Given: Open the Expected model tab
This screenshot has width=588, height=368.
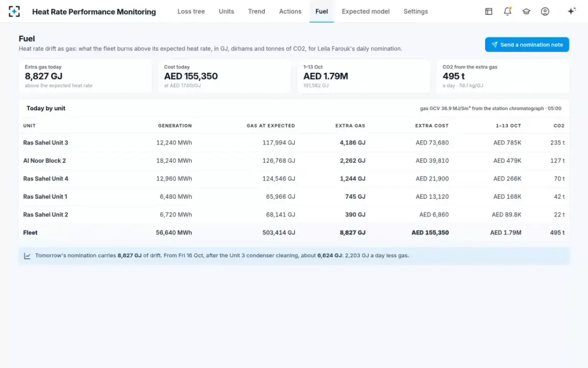Looking at the screenshot, I should (x=366, y=11).
